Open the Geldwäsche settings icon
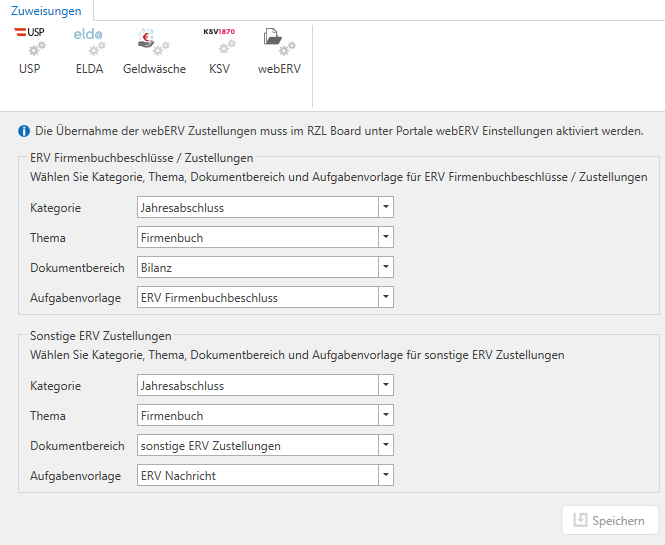665x545 pixels. pos(153,52)
